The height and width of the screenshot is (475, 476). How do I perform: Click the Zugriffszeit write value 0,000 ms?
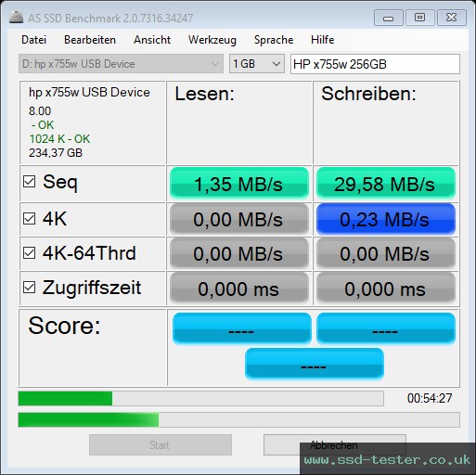click(x=386, y=289)
